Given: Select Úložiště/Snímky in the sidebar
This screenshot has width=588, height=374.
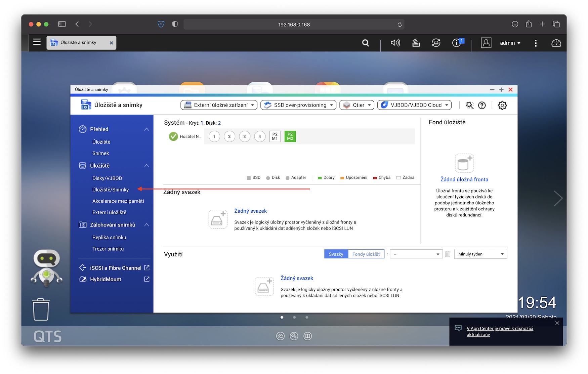Looking at the screenshot, I should 111,190.
